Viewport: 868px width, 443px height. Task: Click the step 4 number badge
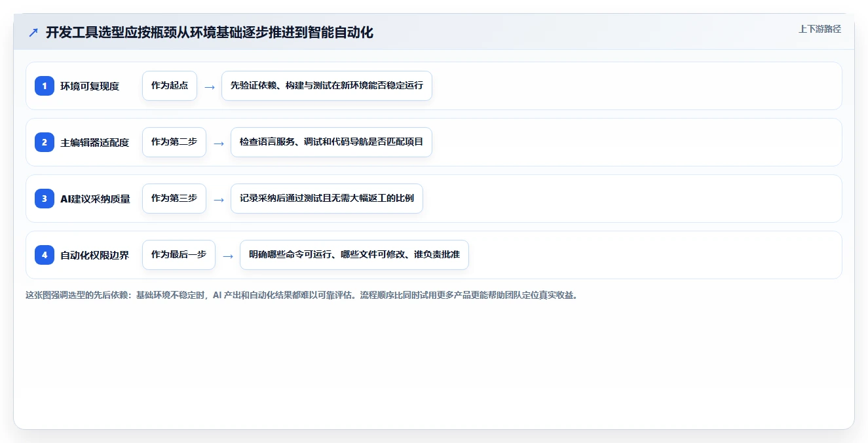tap(45, 255)
